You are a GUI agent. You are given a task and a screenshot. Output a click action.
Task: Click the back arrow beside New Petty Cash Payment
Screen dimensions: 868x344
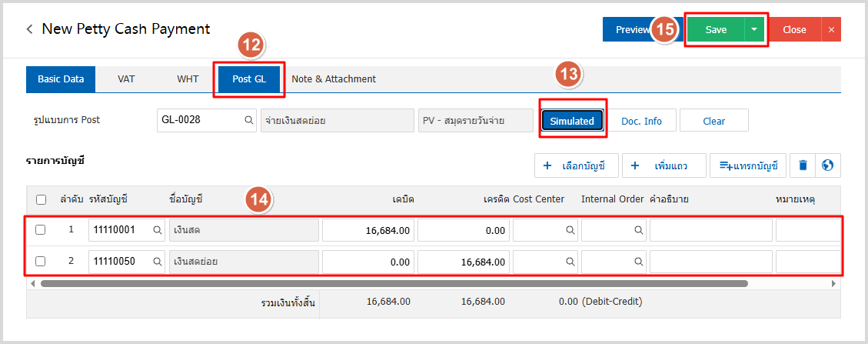[30, 29]
